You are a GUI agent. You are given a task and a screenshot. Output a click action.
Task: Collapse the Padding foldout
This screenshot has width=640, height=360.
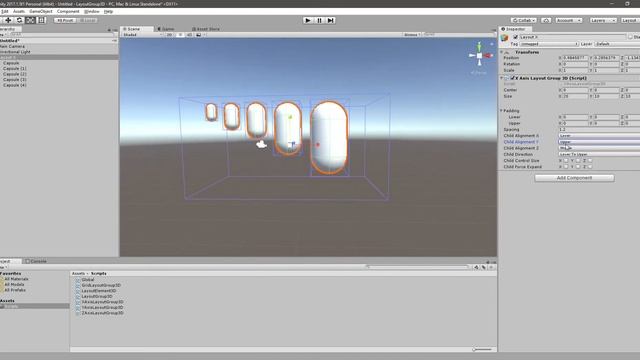point(502,111)
